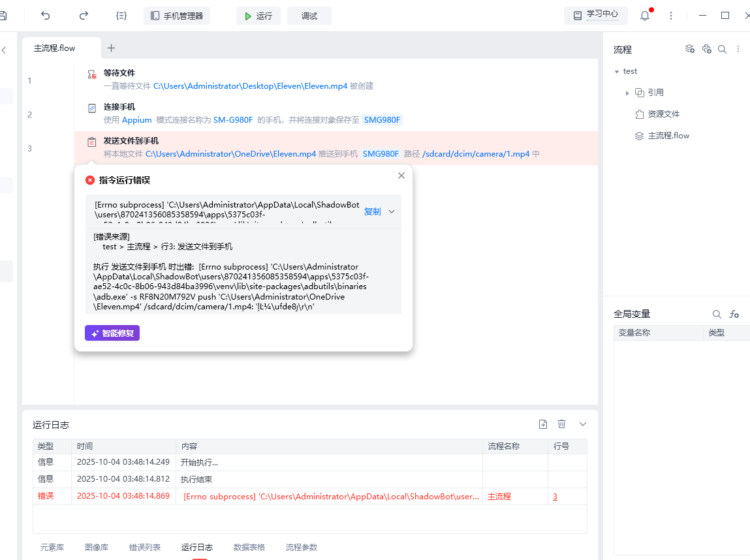Search global variables

(717, 314)
